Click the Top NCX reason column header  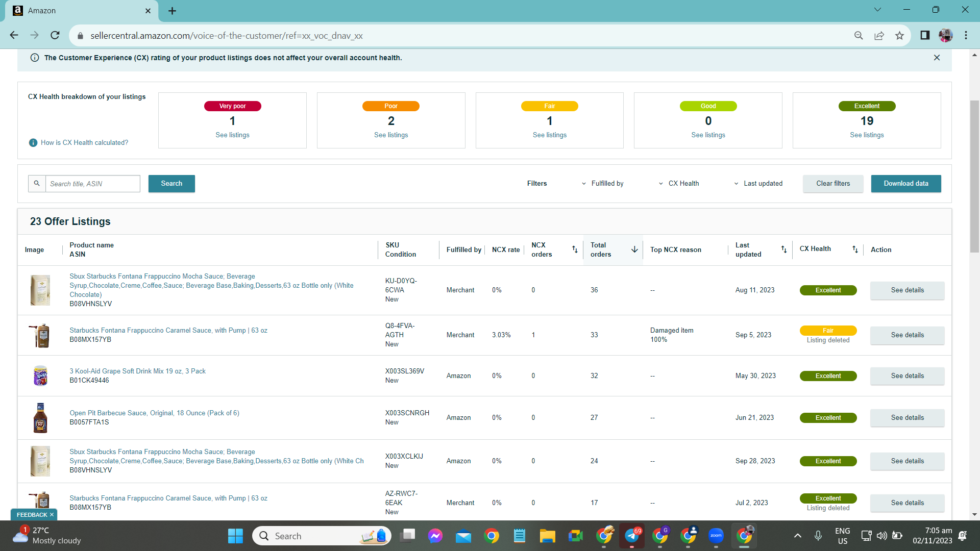click(x=675, y=249)
